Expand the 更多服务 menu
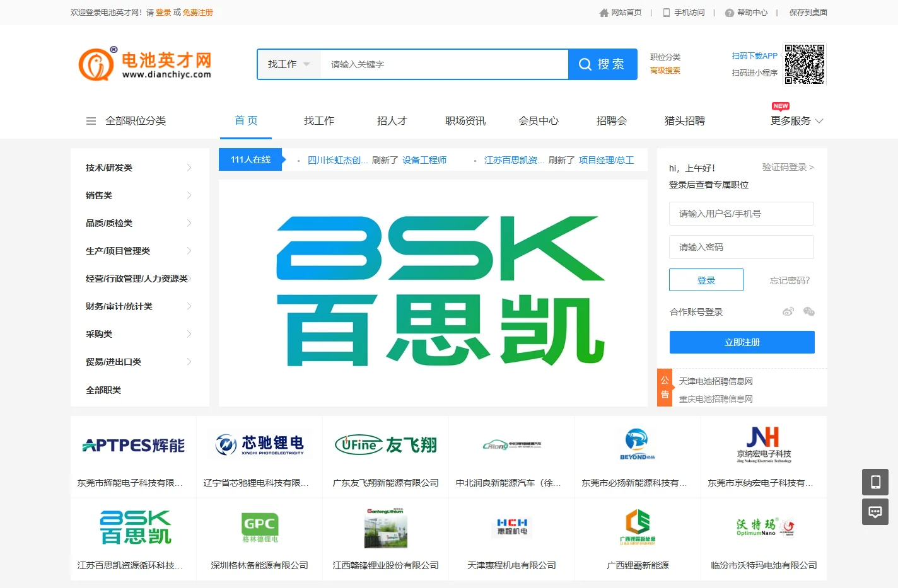The width and height of the screenshot is (898, 588). pos(796,121)
